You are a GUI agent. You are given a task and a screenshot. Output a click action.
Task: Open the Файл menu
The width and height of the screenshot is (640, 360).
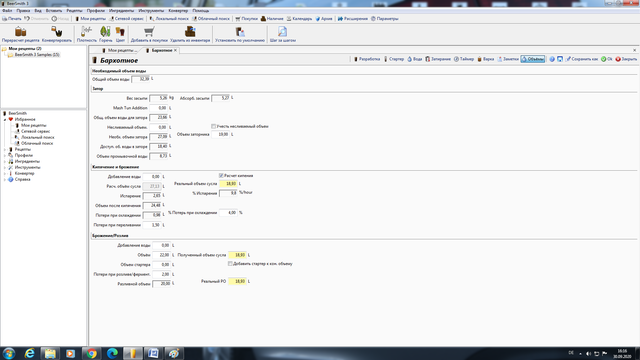7,11
